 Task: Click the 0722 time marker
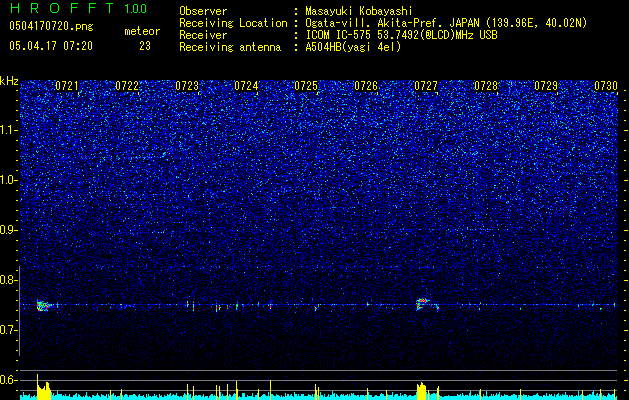pos(127,85)
